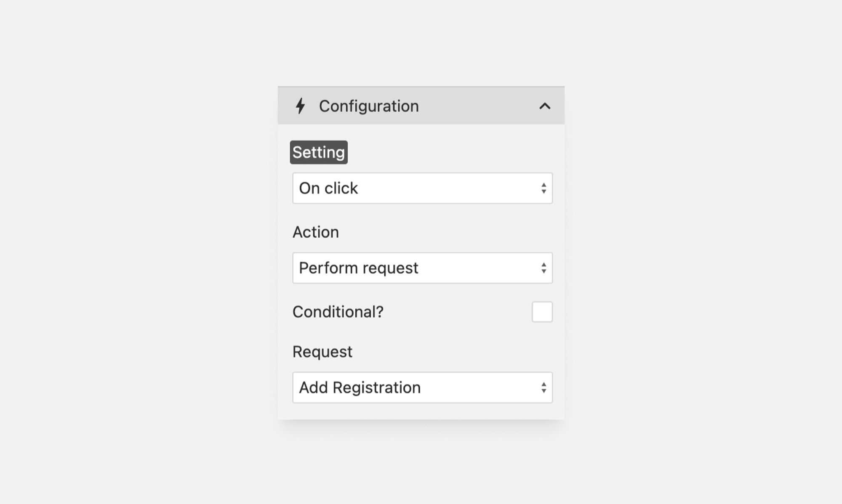The width and height of the screenshot is (842, 504).
Task: Click the up arrow in the On click selector
Action: click(x=544, y=185)
